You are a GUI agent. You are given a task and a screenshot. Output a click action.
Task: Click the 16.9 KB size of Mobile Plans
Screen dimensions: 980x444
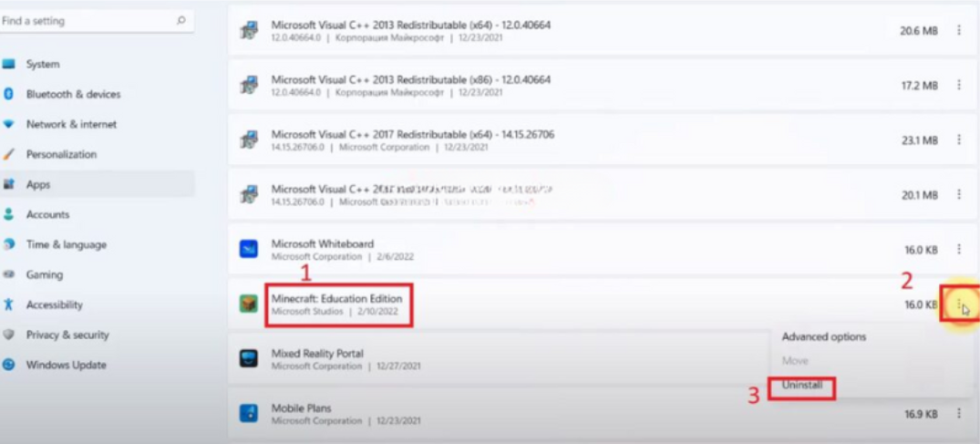point(921,414)
